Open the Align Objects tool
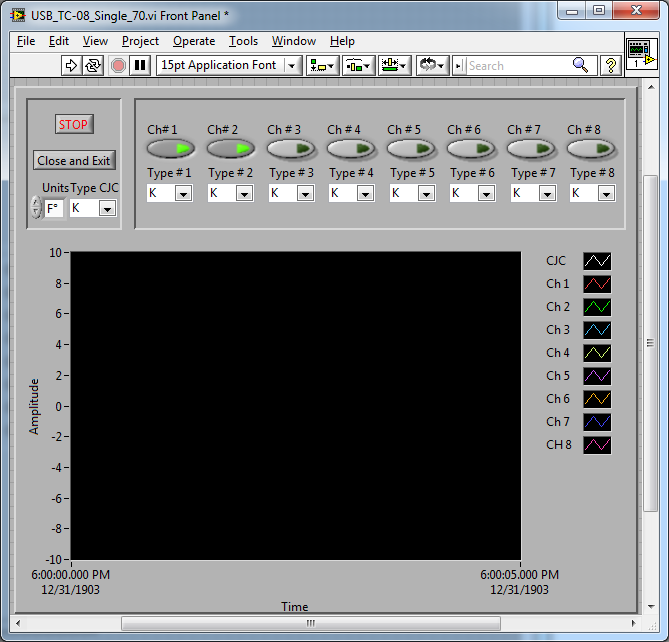 (x=322, y=65)
